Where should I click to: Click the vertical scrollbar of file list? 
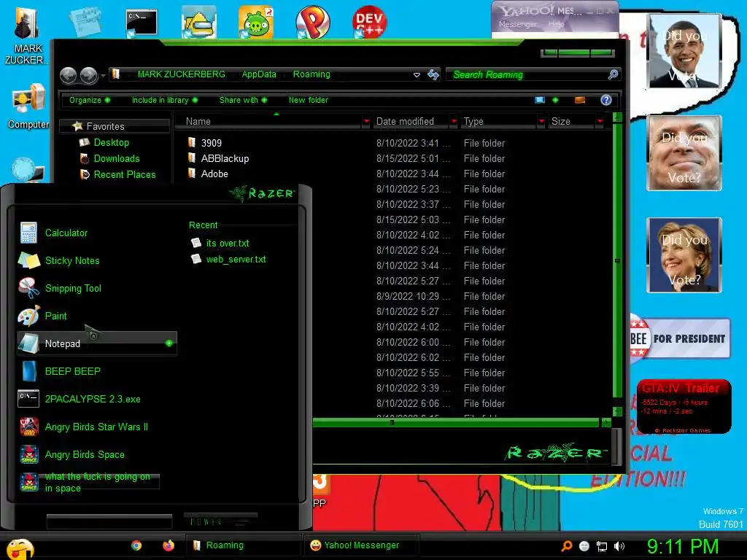coord(617,260)
